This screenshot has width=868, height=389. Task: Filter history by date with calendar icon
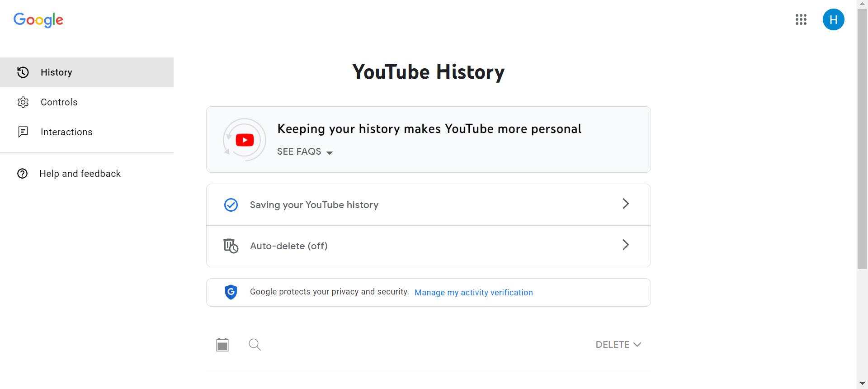coord(222,345)
